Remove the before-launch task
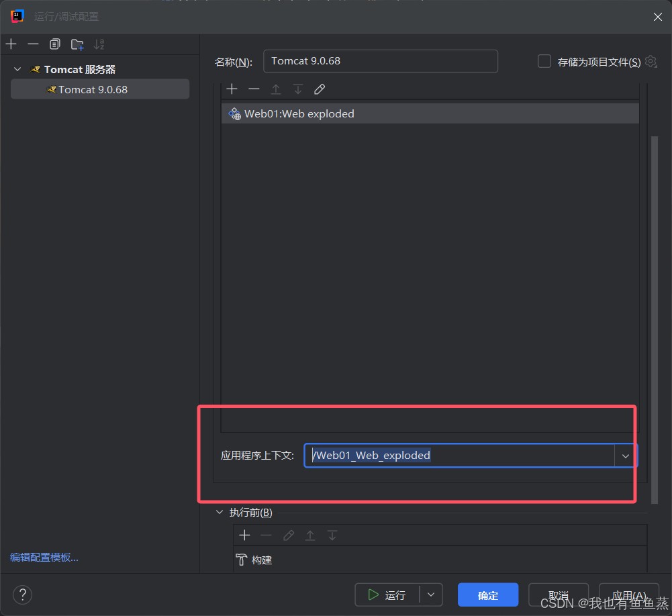The width and height of the screenshot is (672, 616). coord(266,535)
